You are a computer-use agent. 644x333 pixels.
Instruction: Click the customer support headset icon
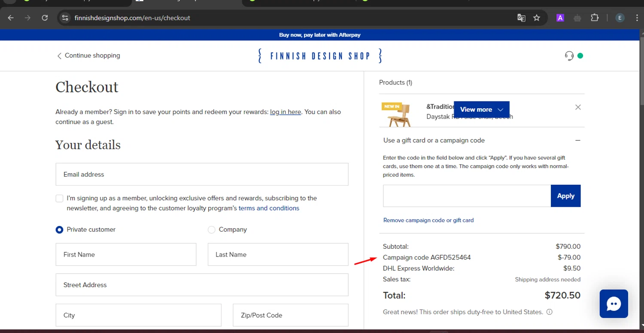click(569, 55)
